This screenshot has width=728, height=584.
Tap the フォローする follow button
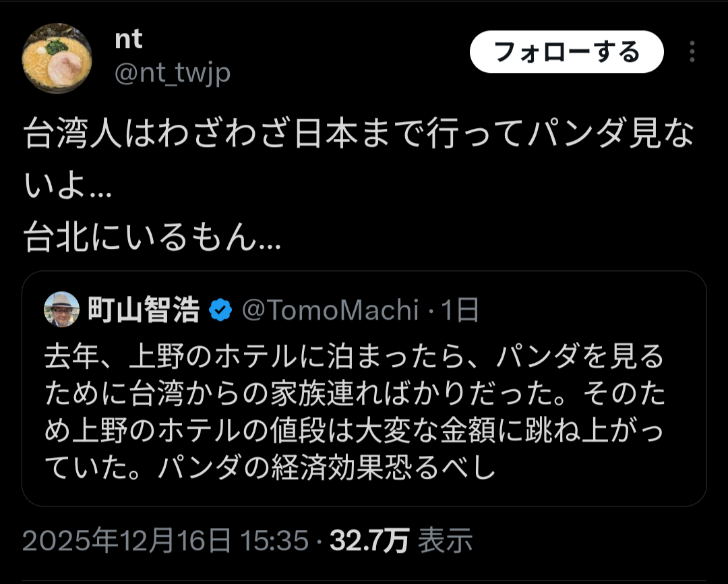coord(566,51)
